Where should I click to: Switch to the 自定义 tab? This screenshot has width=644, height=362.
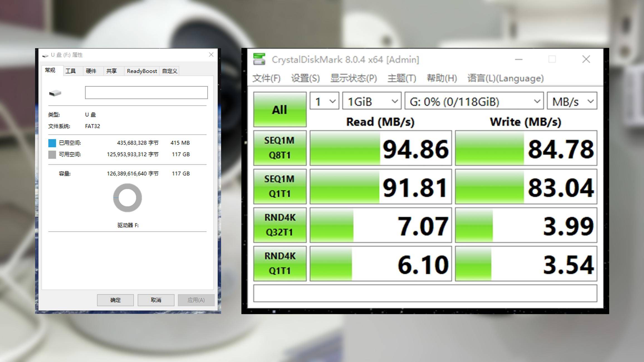tap(170, 71)
